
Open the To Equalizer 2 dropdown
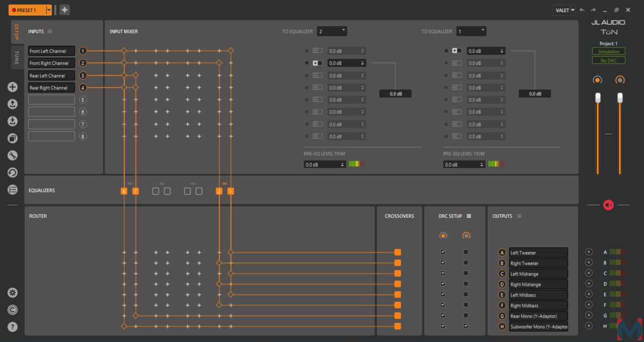point(332,31)
